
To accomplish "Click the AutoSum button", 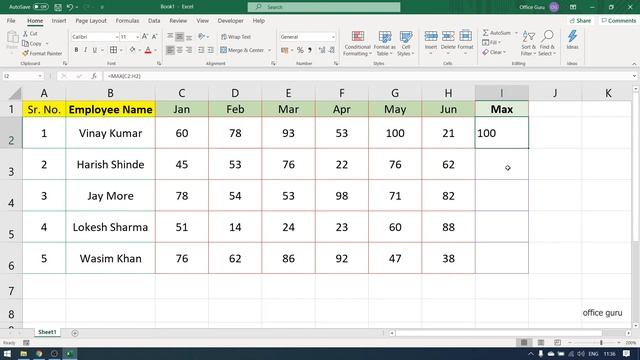I will [497, 33].
